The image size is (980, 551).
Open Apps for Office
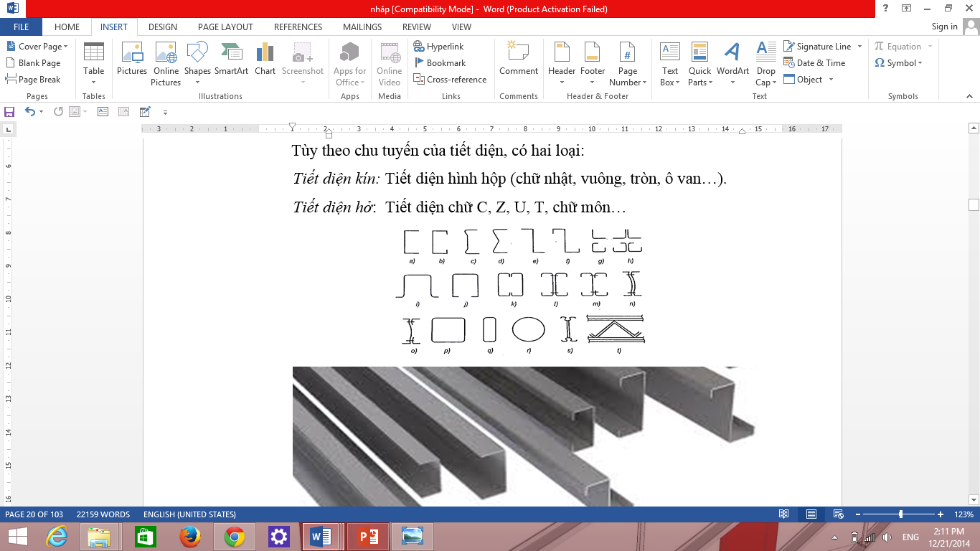[350, 64]
